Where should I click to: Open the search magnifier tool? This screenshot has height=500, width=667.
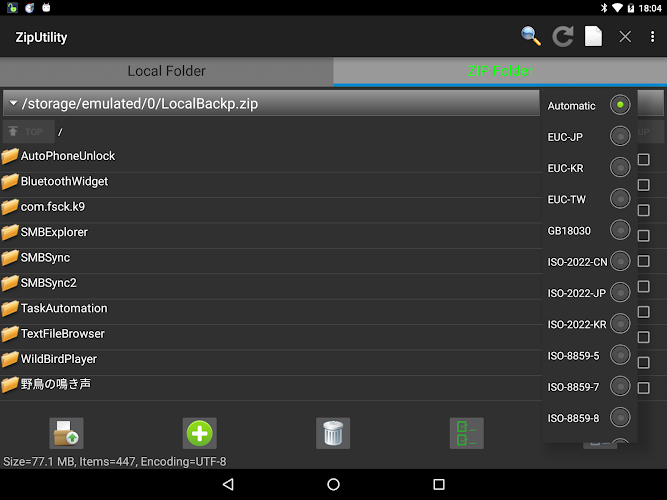pos(531,37)
